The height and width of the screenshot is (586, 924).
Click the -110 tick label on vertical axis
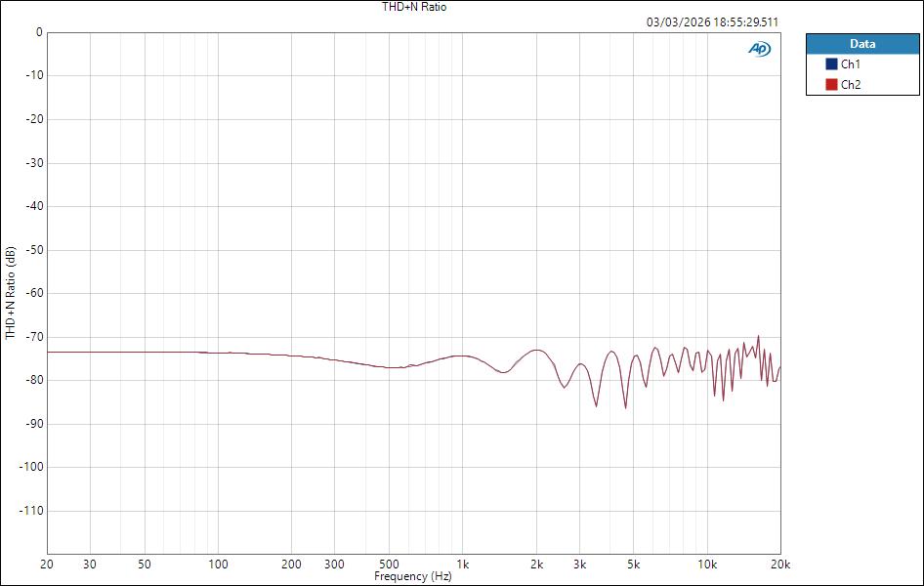tap(31, 511)
